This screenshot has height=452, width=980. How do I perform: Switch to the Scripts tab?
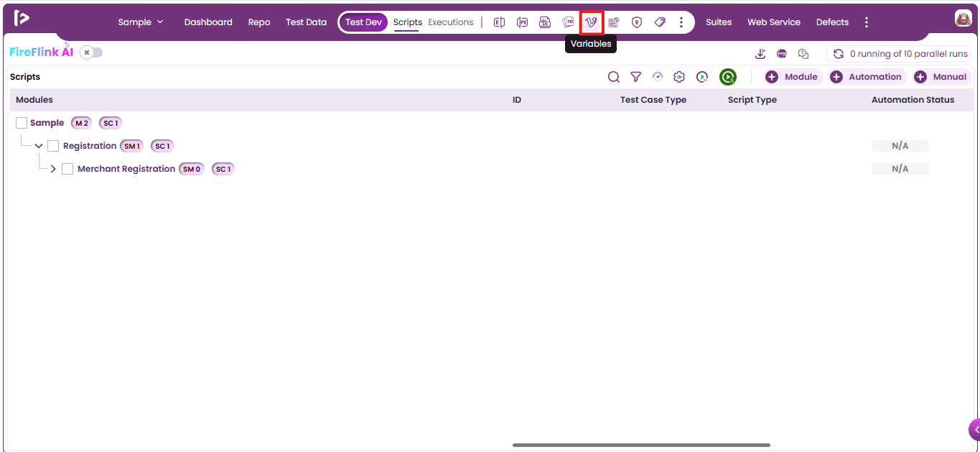coord(408,22)
